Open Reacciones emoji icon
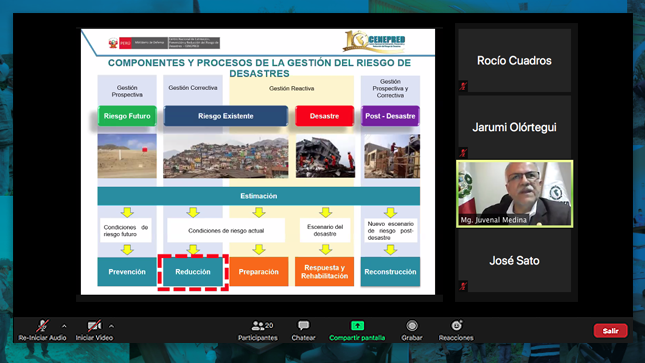Image resolution: width=645 pixels, height=363 pixels. point(456,326)
